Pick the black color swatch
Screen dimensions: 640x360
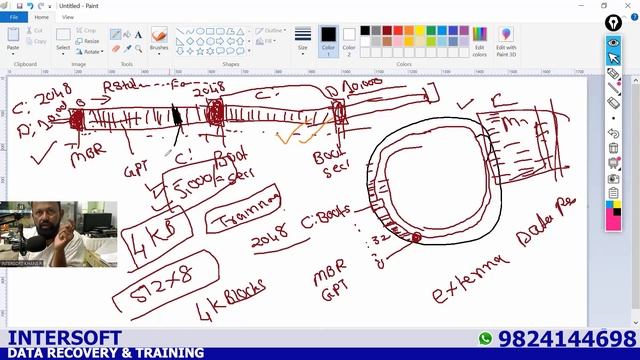coord(365,31)
